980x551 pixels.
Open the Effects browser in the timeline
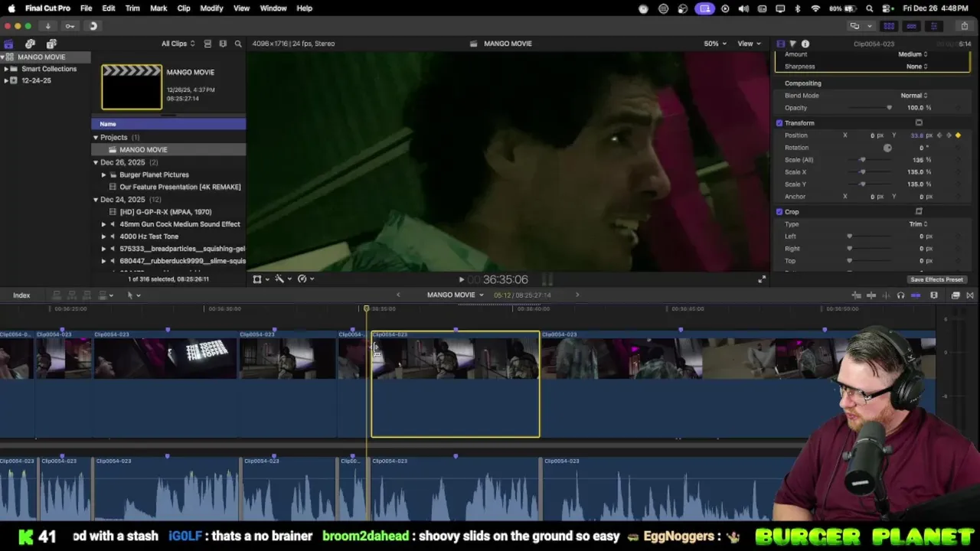click(x=955, y=295)
